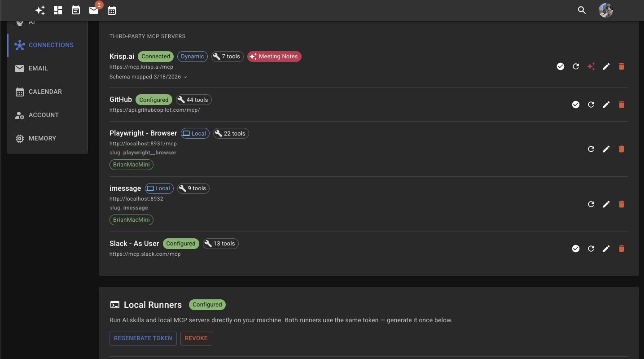The height and width of the screenshot is (359, 644).
Task: Edit the imessage server
Action: [606, 204]
